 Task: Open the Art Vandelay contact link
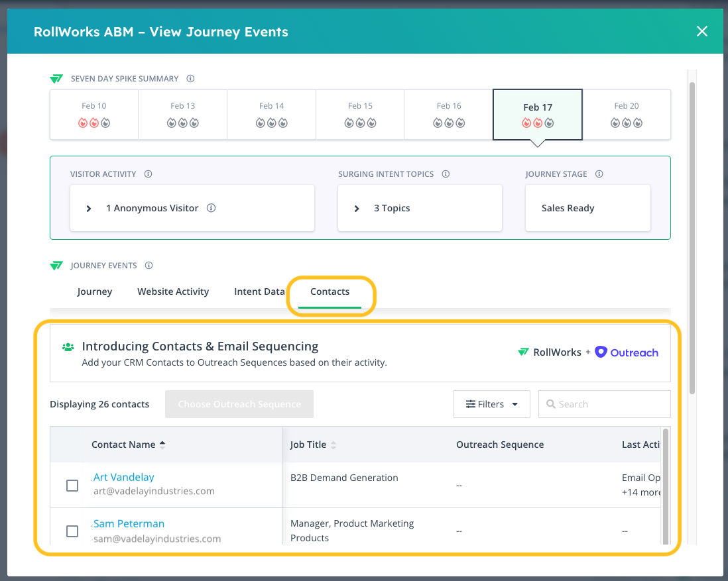click(x=123, y=477)
